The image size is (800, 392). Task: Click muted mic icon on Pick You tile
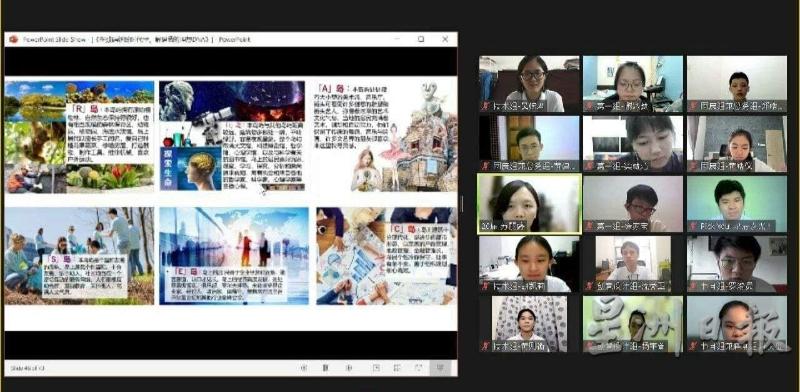pyautogui.click(x=693, y=226)
